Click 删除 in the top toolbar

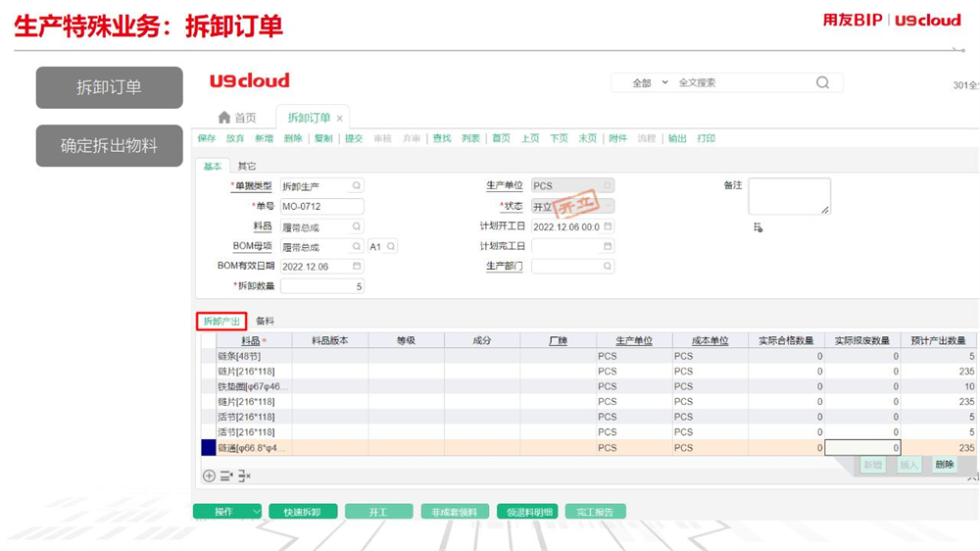[x=292, y=138]
